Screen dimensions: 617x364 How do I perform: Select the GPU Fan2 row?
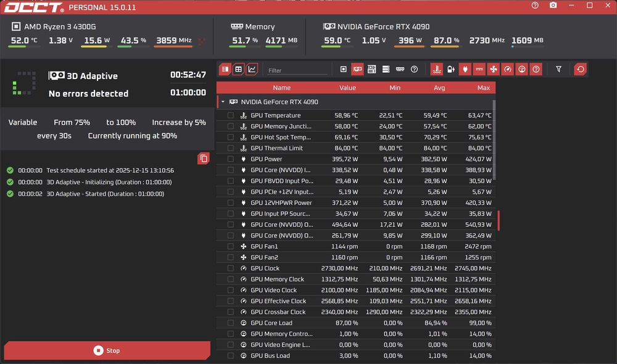356,257
